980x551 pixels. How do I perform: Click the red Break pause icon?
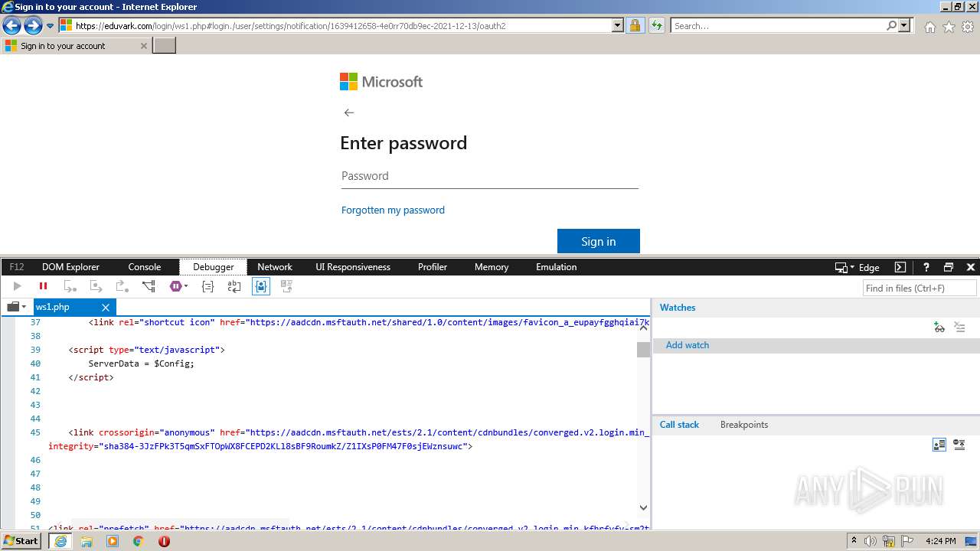(x=43, y=286)
